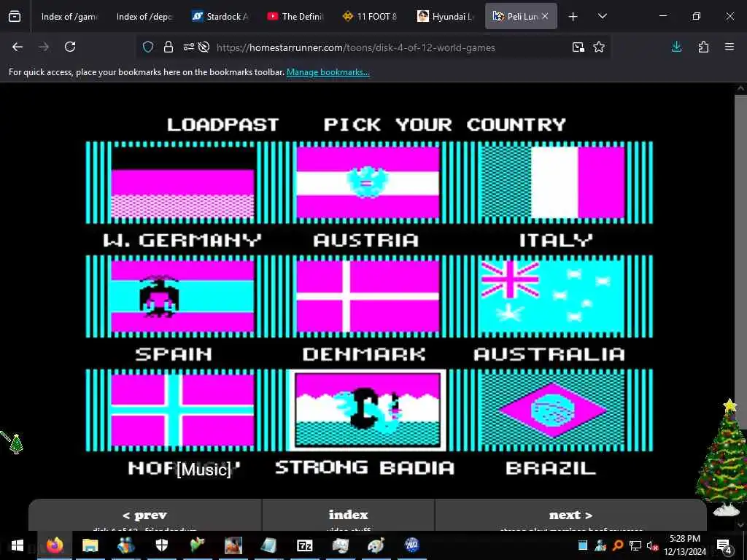Click the scrollbar up arrow
The width and height of the screenshot is (747, 560).
point(740,88)
